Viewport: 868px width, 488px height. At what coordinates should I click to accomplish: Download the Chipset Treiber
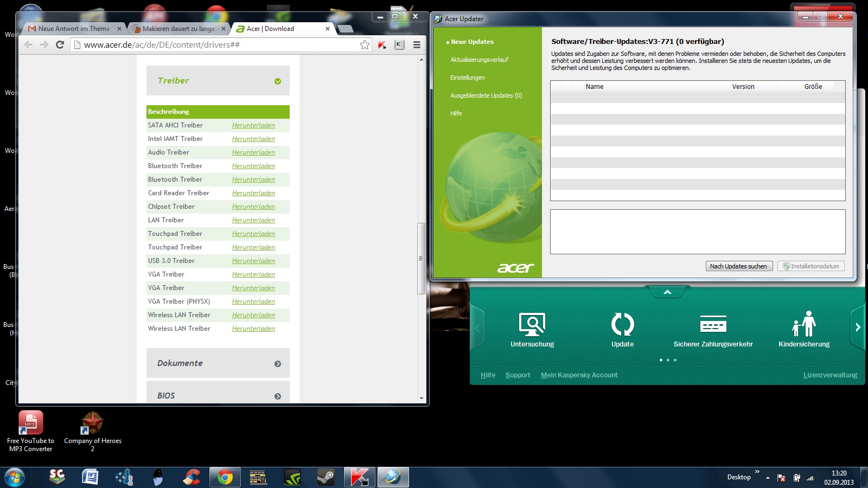[x=253, y=207]
